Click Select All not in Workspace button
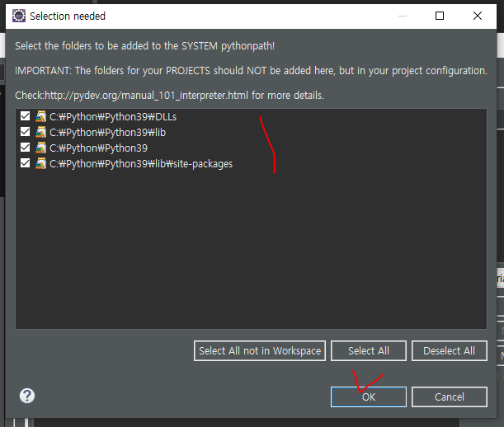Image resolution: width=504 pixels, height=427 pixels. tap(260, 351)
